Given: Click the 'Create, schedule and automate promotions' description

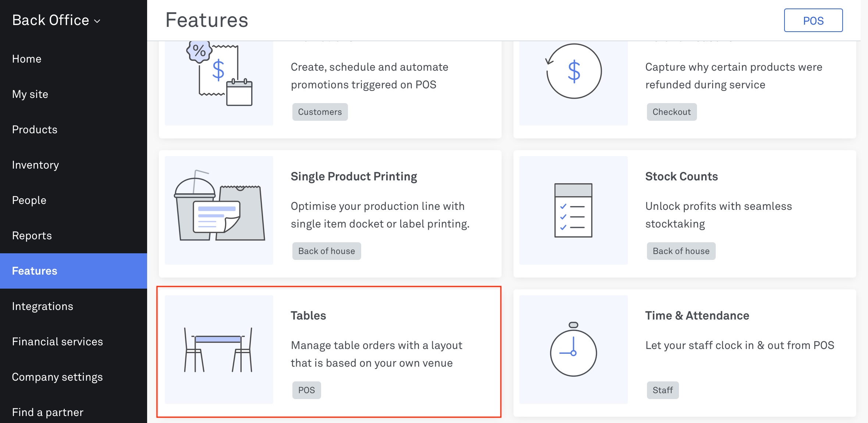Looking at the screenshot, I should coord(369,76).
